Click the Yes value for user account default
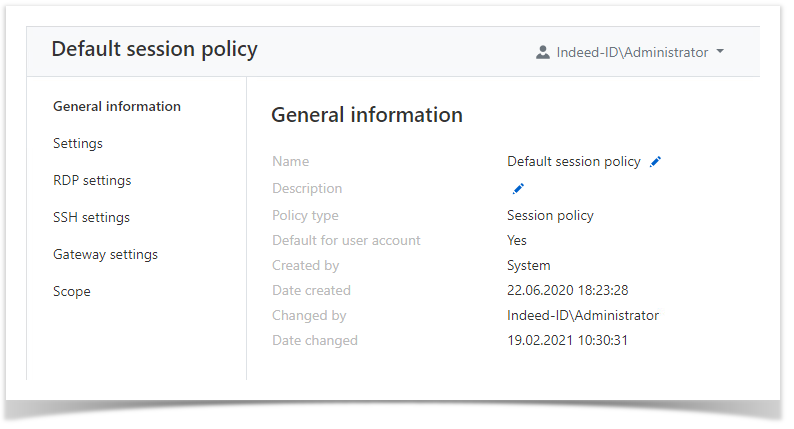Screen dimensions: 794x429 coord(517,241)
